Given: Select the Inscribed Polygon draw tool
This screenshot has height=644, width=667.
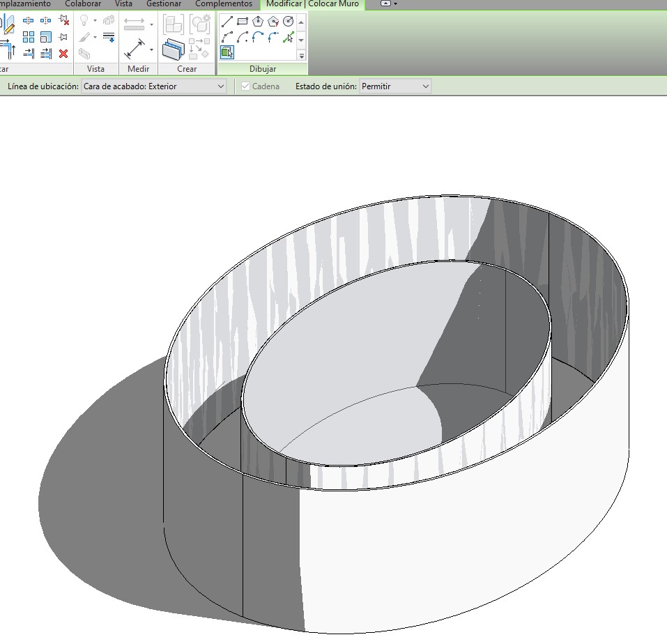Looking at the screenshot, I should coord(258,22).
